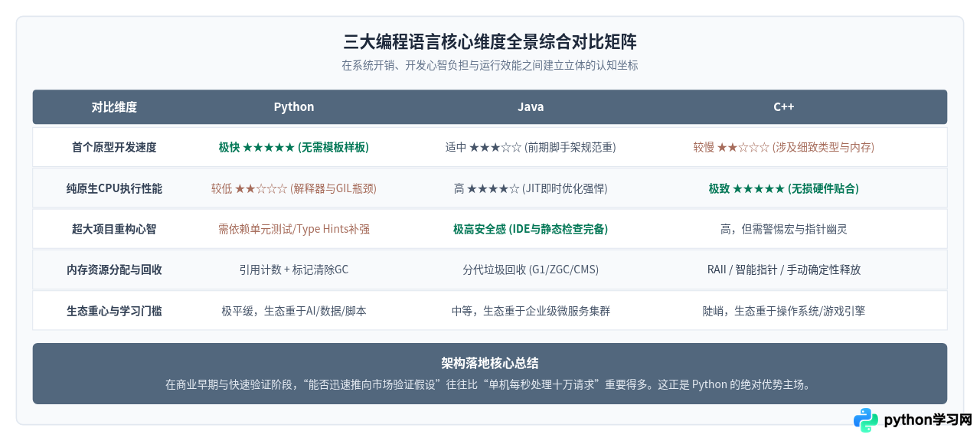
Task: Click the cell 陡峭，生态重于操作系统/游戏引擎
Action: (783, 311)
